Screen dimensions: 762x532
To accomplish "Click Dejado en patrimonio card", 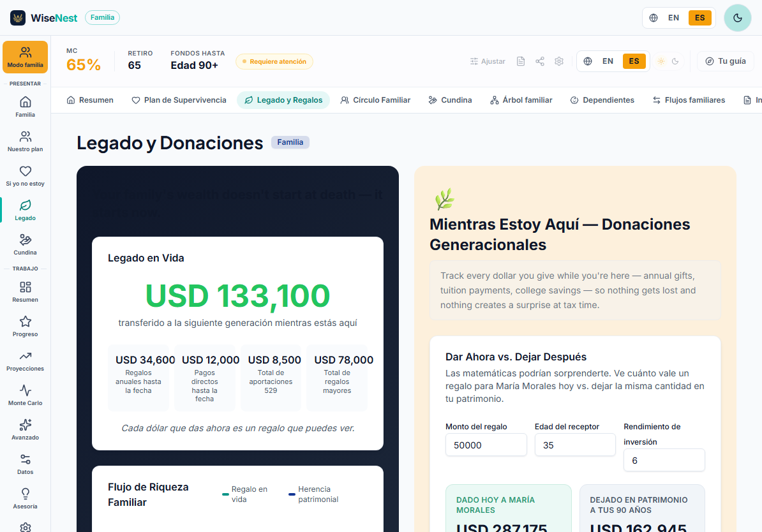I will tap(642, 508).
